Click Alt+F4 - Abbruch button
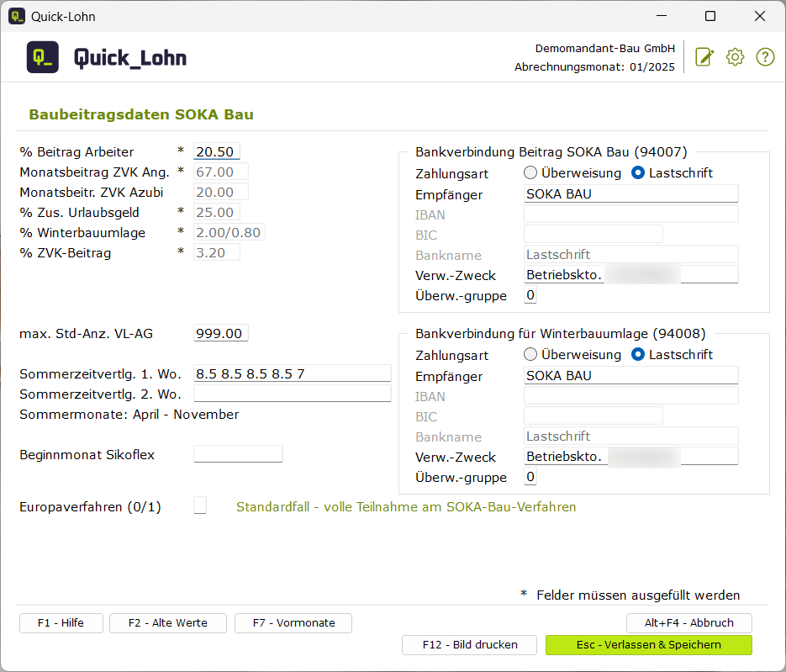Viewport: 786px width, 672px height. pos(688,623)
